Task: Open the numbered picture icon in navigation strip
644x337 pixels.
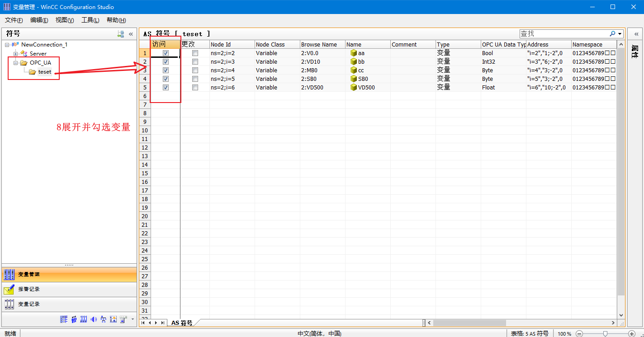Action: (114, 319)
